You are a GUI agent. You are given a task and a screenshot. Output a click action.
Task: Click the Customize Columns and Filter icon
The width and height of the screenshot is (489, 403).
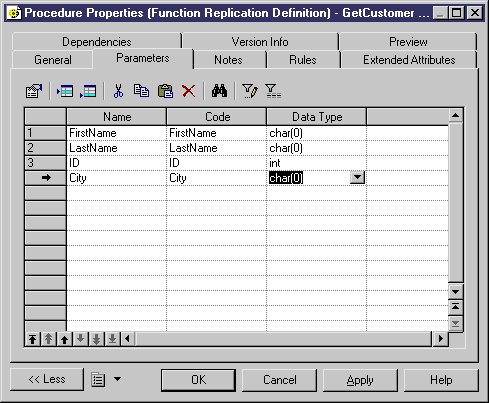(250, 91)
